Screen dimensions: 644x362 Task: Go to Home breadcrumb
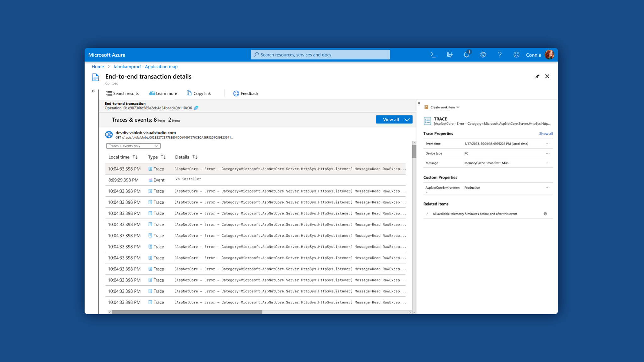pyautogui.click(x=98, y=67)
